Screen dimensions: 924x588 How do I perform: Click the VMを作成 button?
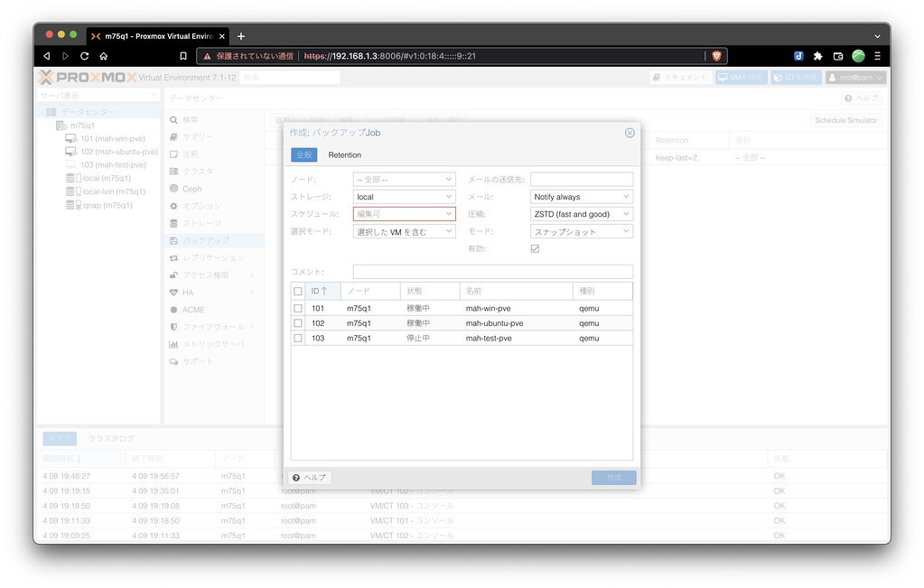[x=742, y=77]
